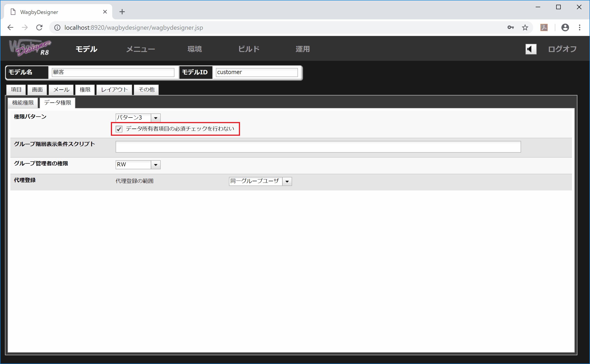Click the saved password key icon
The height and width of the screenshot is (364, 590).
point(510,27)
